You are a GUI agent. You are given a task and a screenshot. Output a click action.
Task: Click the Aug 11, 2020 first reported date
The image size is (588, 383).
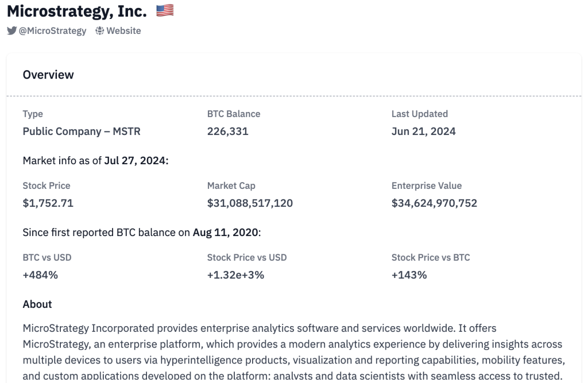click(226, 233)
